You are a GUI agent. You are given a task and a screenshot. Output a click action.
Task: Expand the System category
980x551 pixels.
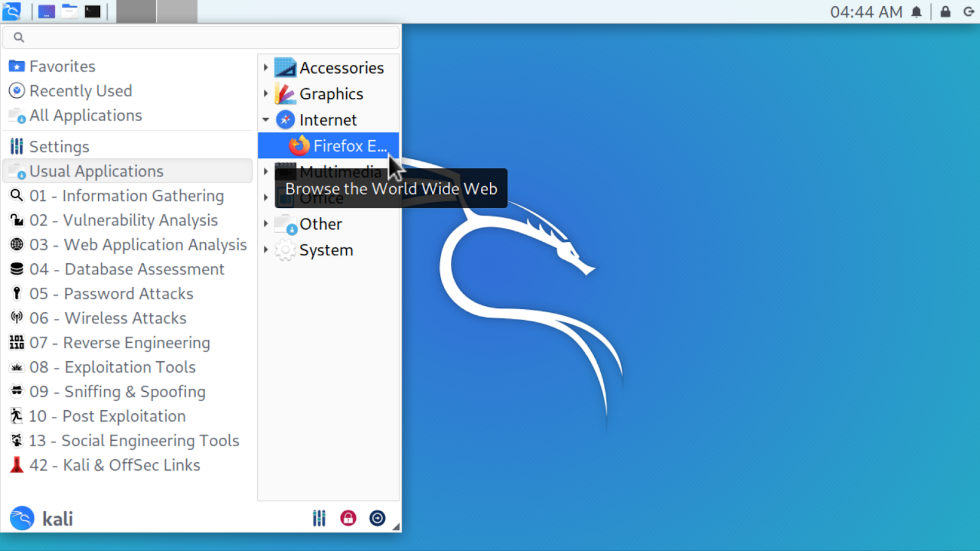[266, 250]
